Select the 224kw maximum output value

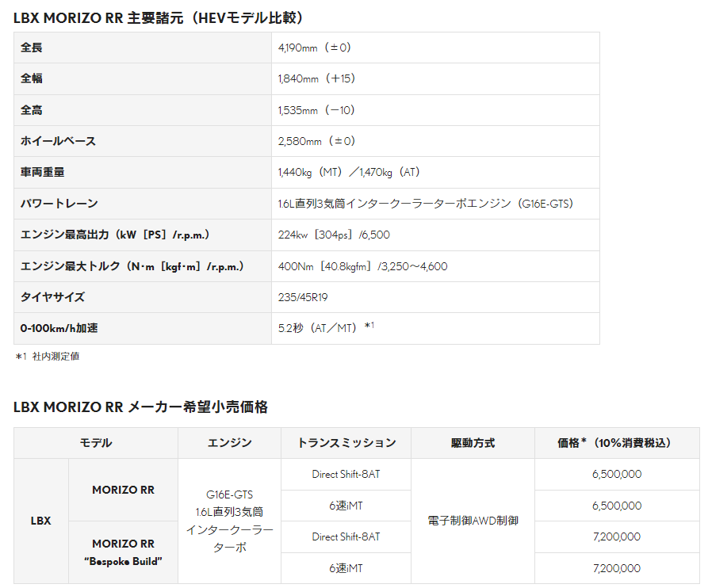tap(334, 235)
